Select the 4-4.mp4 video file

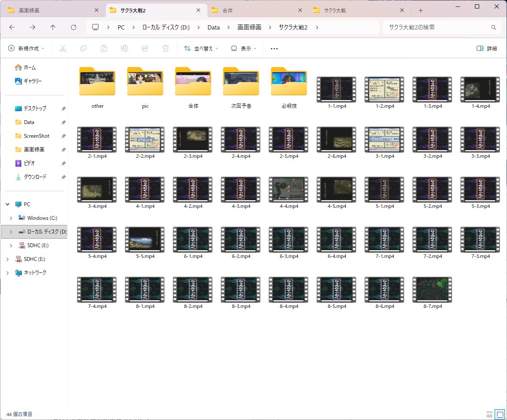point(289,192)
